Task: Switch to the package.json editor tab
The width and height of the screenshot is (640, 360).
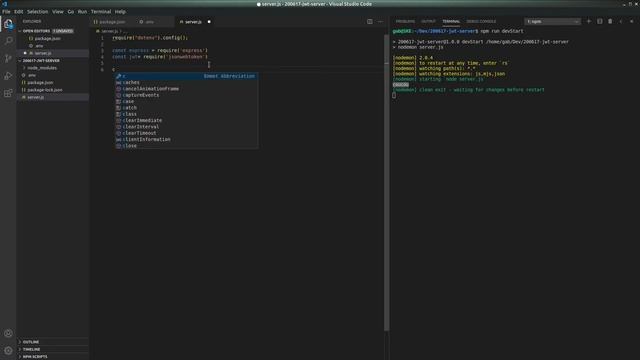Action: coord(111,22)
